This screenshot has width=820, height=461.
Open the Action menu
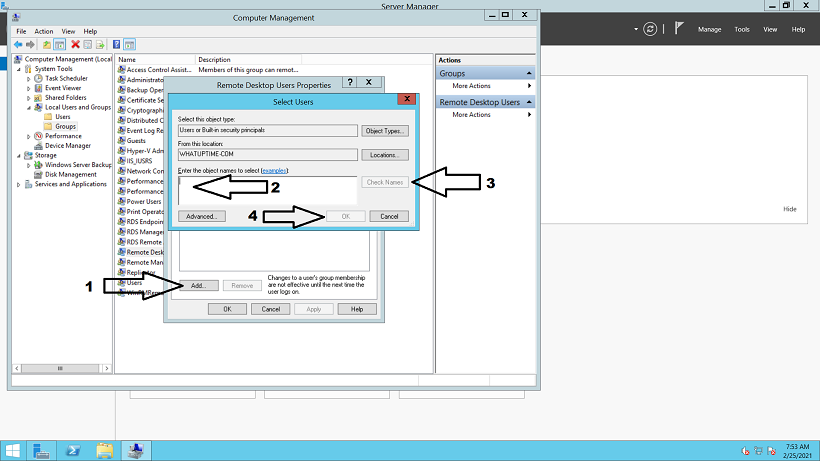(x=44, y=31)
